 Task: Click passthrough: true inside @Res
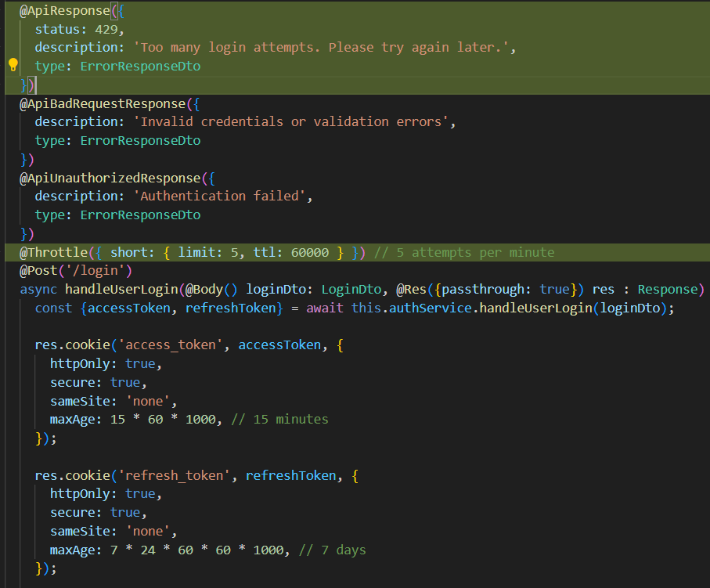[506, 290]
